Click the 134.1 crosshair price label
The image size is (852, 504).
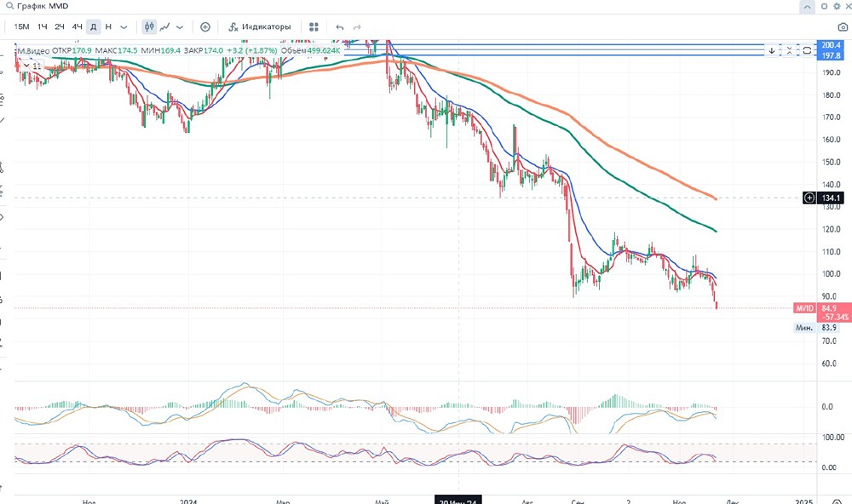pos(830,198)
